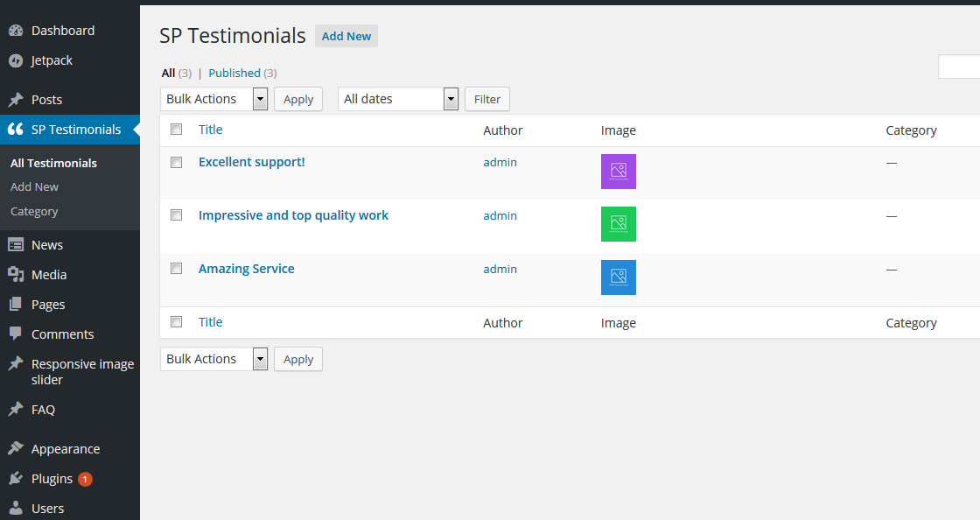980x520 pixels.
Task: Show All testimonials filter link
Action: coord(168,74)
